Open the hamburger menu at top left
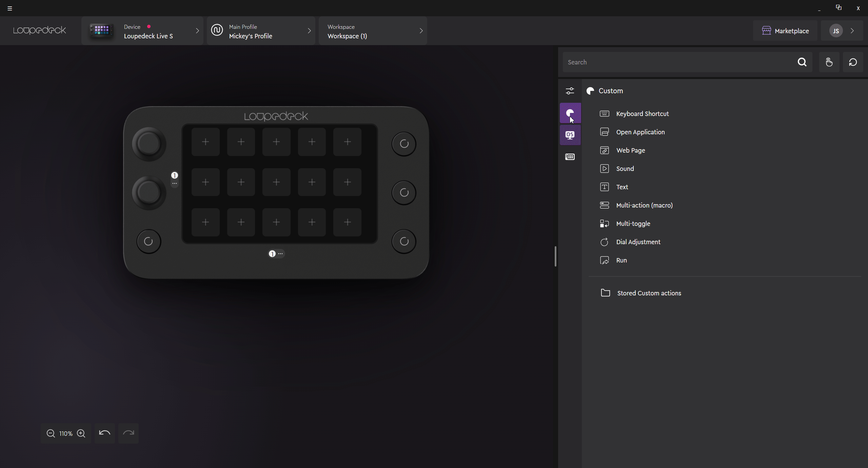Screen dimensions: 868x468 pyautogui.click(x=10, y=8)
